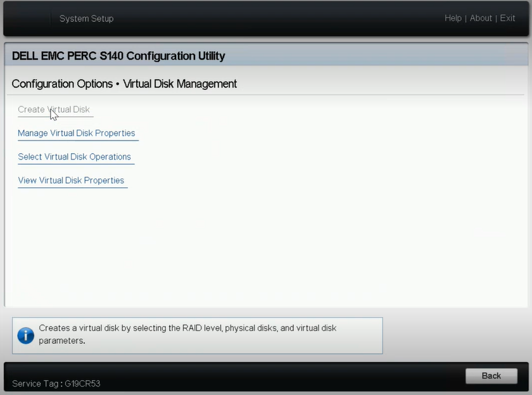Open the About link in header

tap(481, 18)
